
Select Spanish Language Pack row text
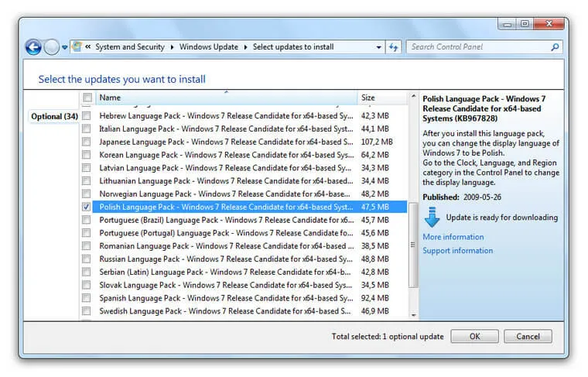226,298
